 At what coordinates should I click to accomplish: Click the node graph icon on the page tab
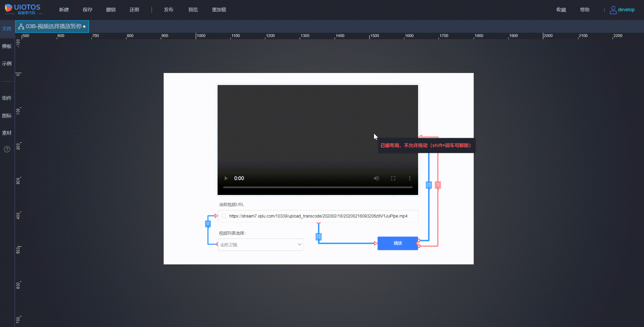[x=21, y=26]
